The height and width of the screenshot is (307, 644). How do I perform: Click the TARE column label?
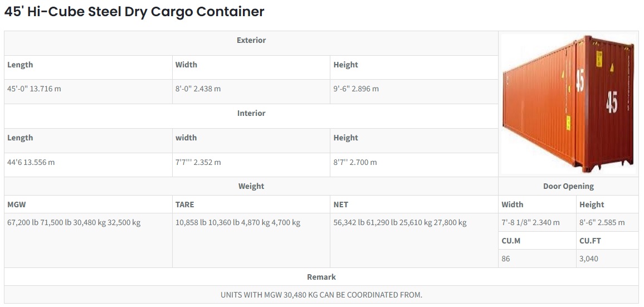click(185, 204)
